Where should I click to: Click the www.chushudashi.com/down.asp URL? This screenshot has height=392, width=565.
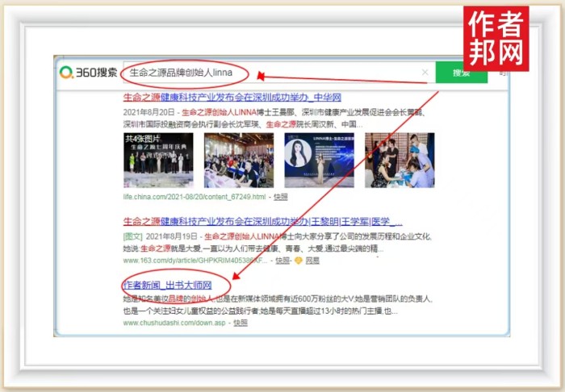point(175,323)
